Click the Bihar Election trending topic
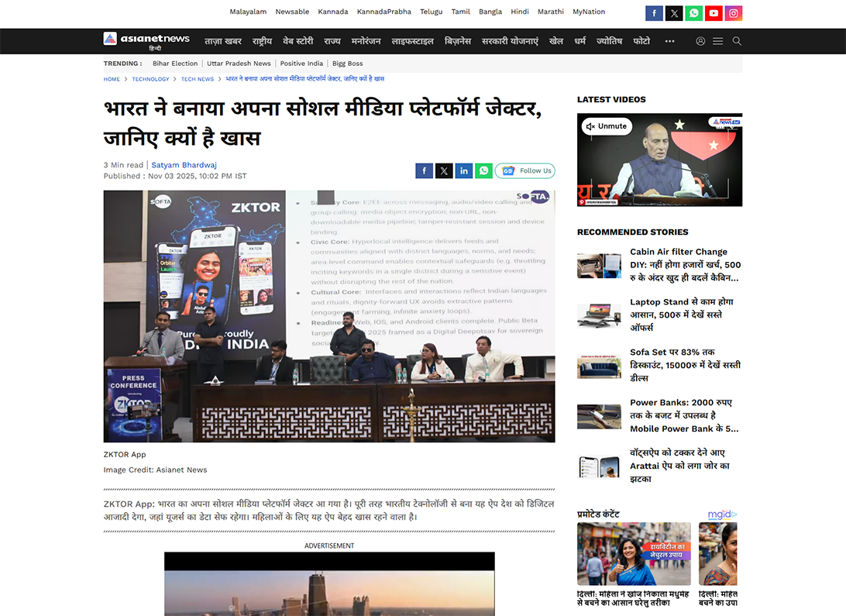Image resolution: width=846 pixels, height=616 pixels. [x=175, y=64]
